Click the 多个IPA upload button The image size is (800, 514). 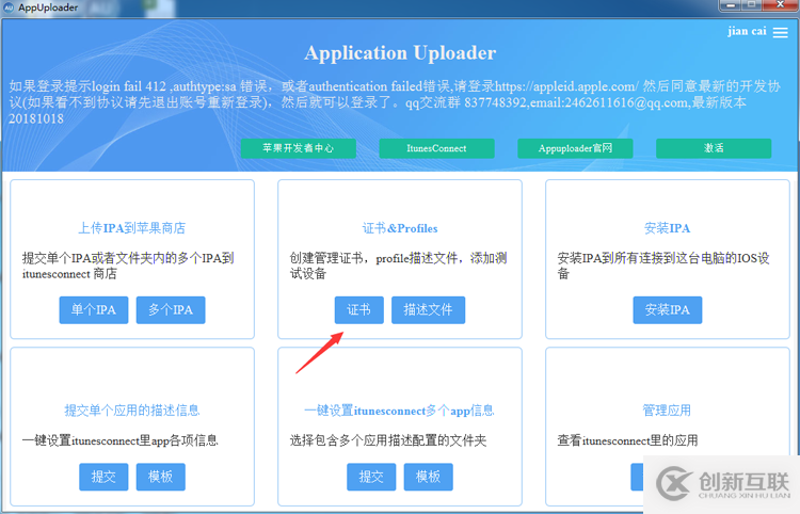[170, 310]
